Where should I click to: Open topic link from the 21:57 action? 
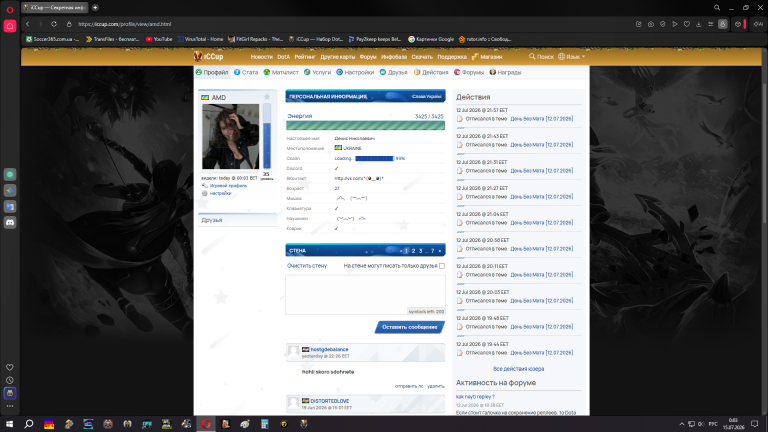click(x=541, y=119)
